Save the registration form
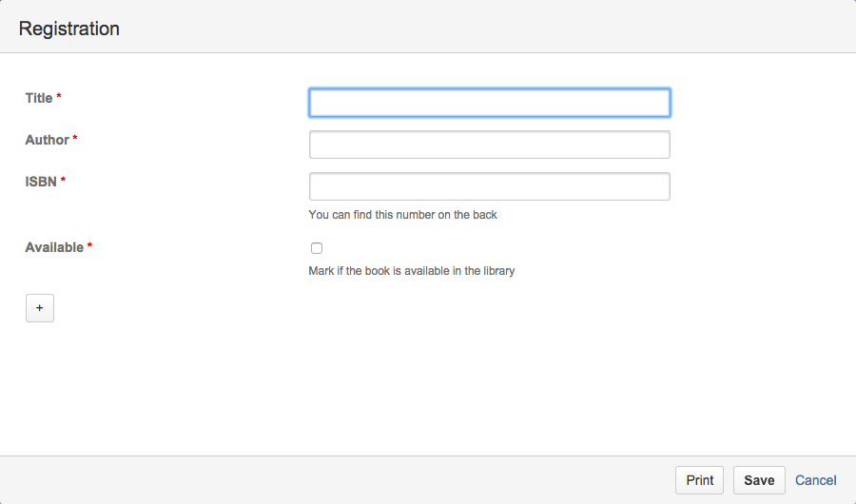The width and height of the screenshot is (856, 504). tap(759, 480)
